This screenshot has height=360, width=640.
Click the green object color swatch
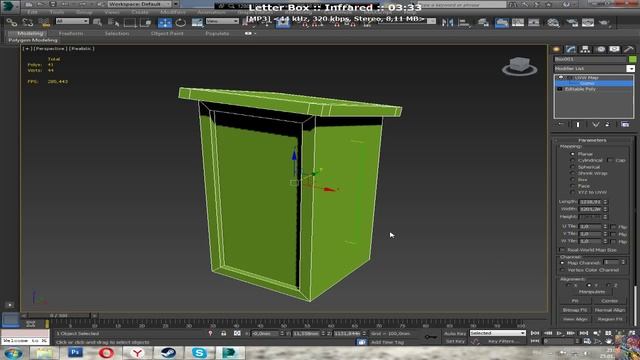[x=632, y=59]
